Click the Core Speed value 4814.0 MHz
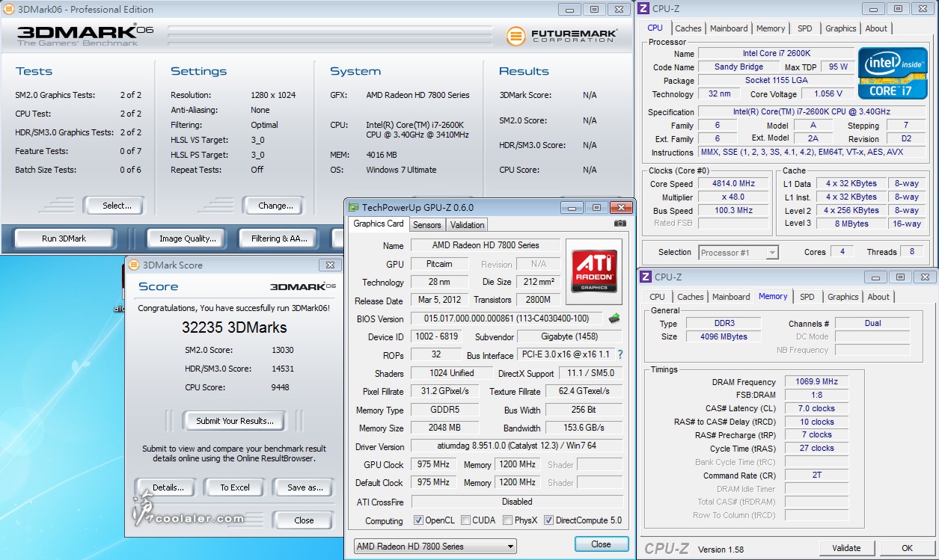 point(733,183)
